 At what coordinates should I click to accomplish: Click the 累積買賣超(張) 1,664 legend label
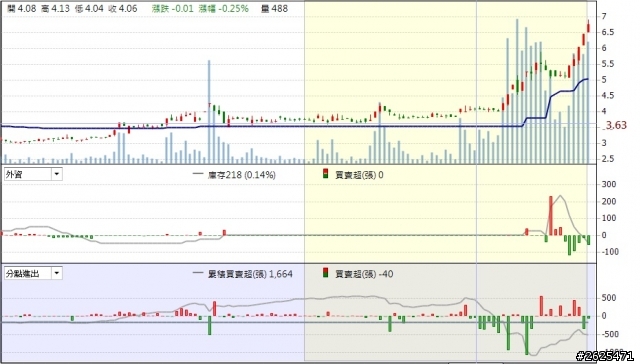point(250,274)
